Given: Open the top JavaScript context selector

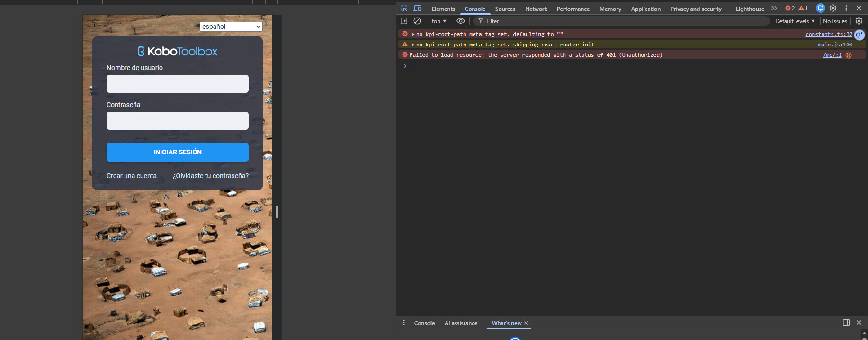Looking at the screenshot, I should 438,21.
